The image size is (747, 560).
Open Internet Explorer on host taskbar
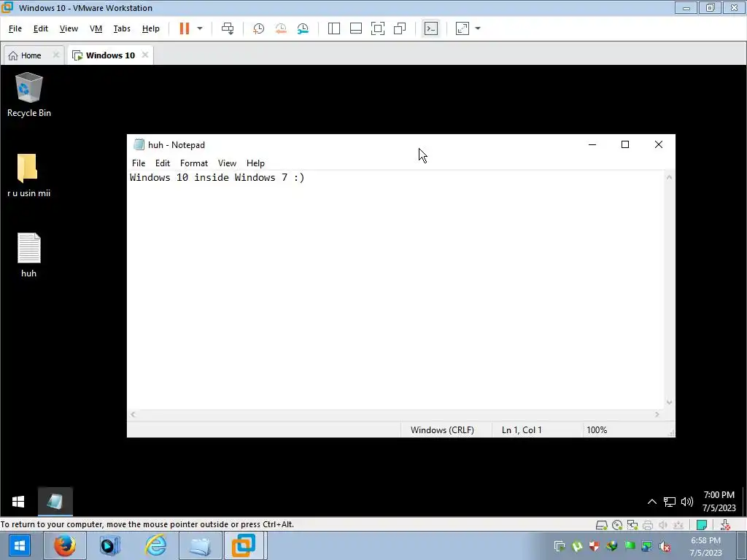pyautogui.click(x=155, y=545)
